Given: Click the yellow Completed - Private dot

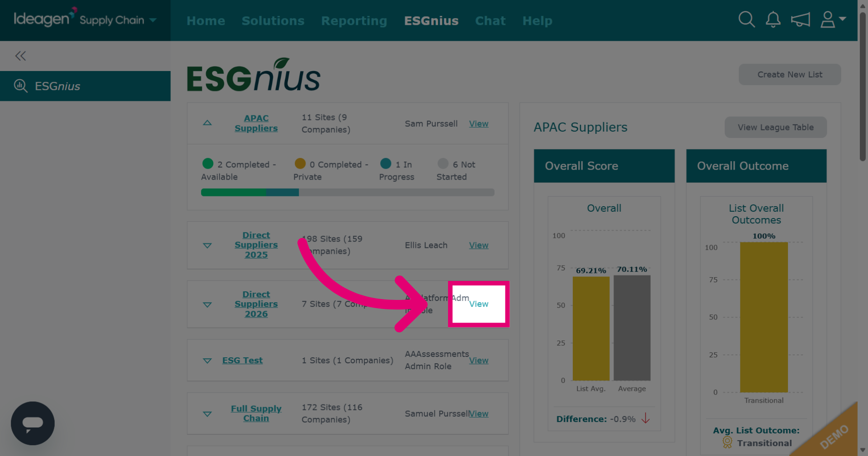Looking at the screenshot, I should point(300,163).
